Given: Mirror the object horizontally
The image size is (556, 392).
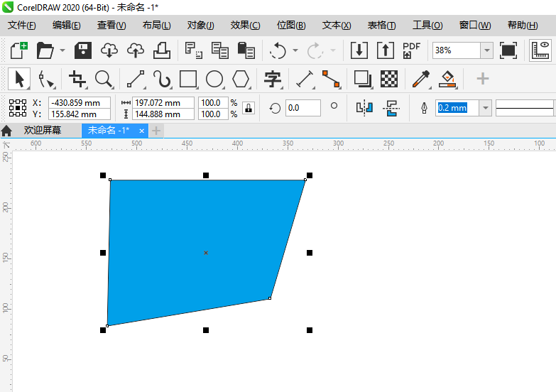Looking at the screenshot, I should click(x=364, y=108).
